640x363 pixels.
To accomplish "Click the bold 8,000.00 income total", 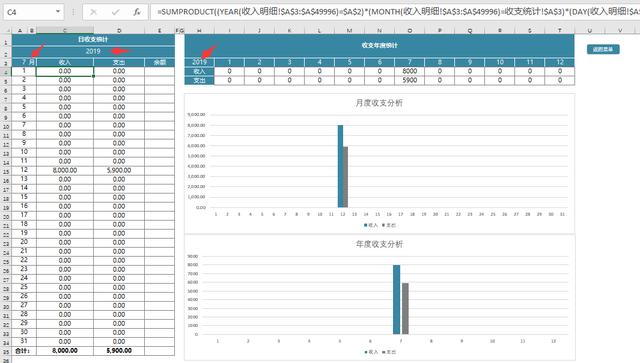I will click(65, 351).
